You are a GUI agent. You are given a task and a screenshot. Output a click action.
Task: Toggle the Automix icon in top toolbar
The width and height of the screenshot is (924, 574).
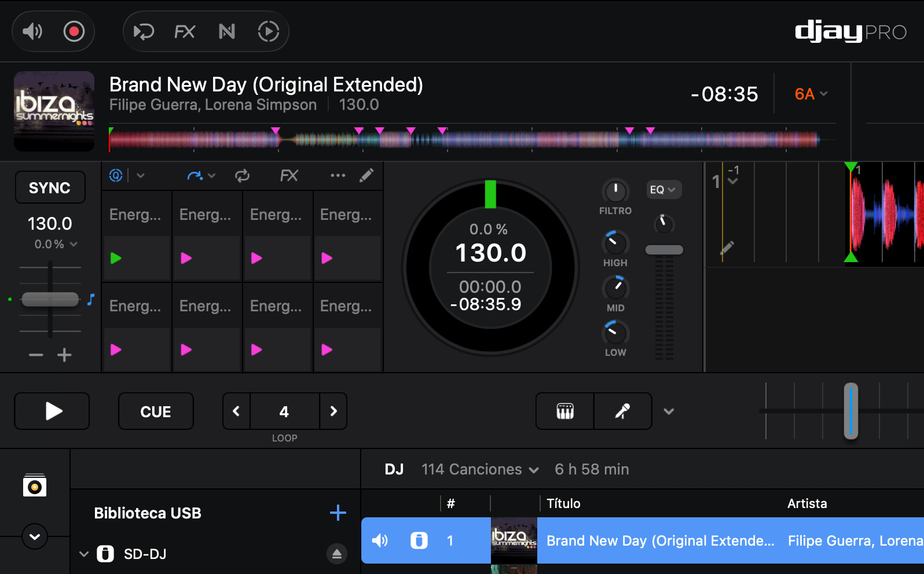coord(268,31)
